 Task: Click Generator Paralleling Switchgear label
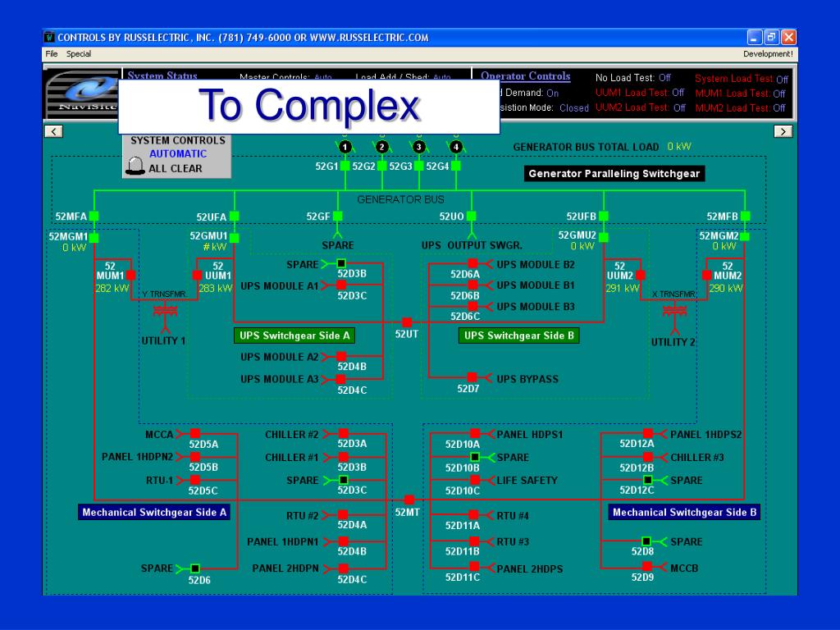pos(614,174)
